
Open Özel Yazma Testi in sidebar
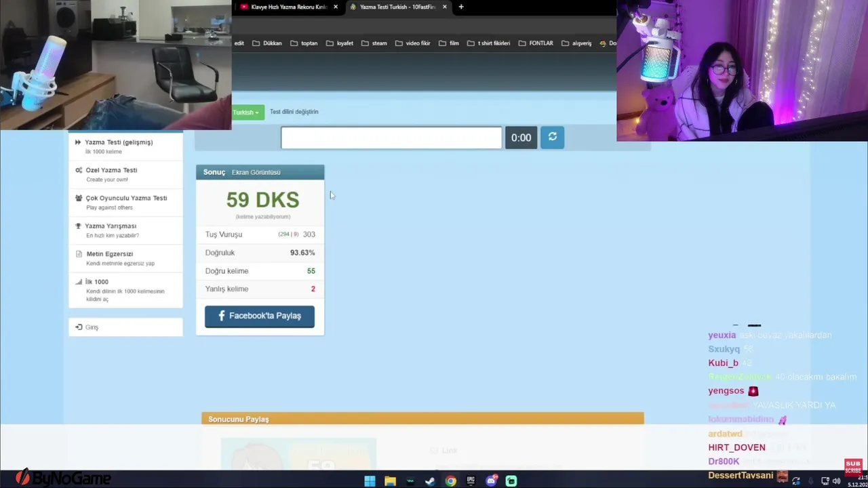125,174
